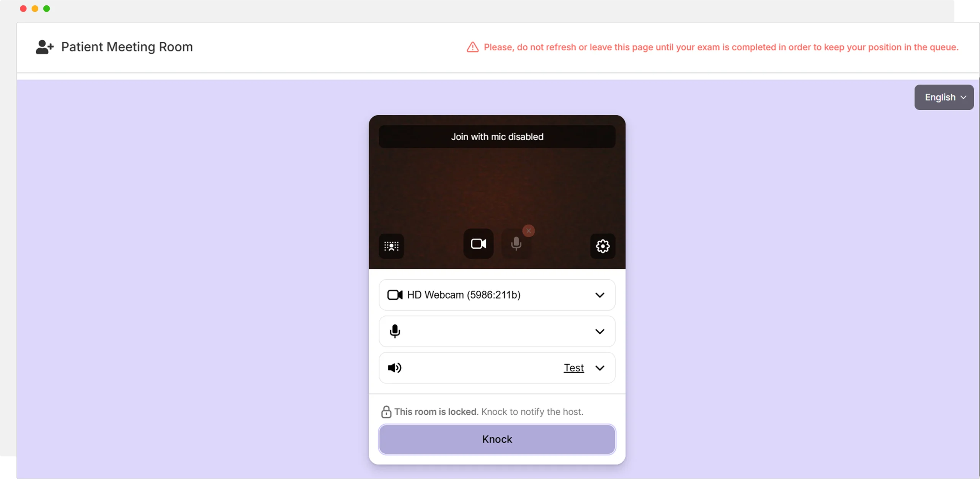This screenshot has width=980, height=479.
Task: Click the warning triangle icon in header
Action: pos(472,47)
